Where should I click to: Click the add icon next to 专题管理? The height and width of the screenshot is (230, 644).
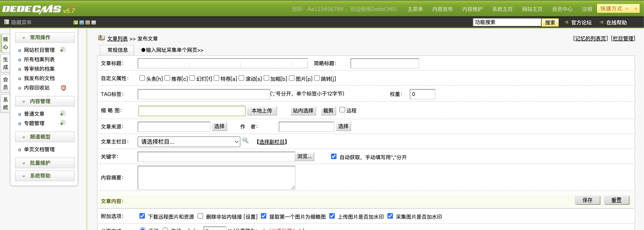click(63, 123)
